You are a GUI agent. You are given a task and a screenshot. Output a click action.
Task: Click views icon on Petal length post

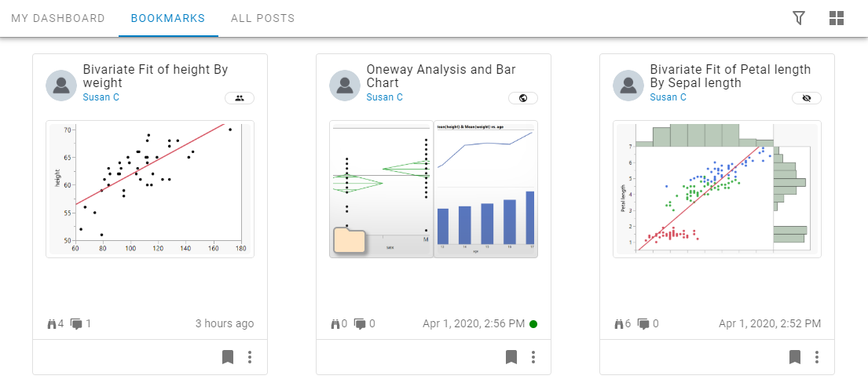tap(620, 323)
